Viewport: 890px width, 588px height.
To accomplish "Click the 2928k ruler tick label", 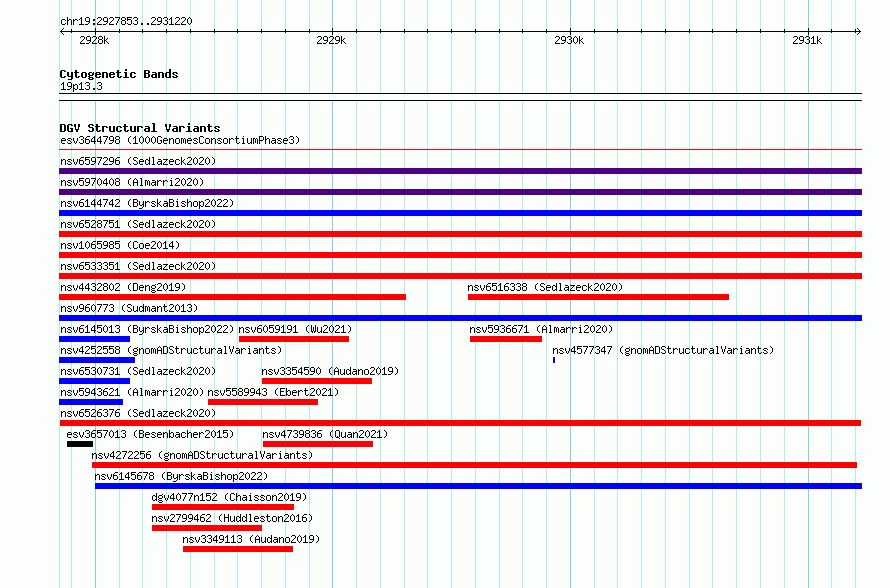I will [x=94, y=40].
